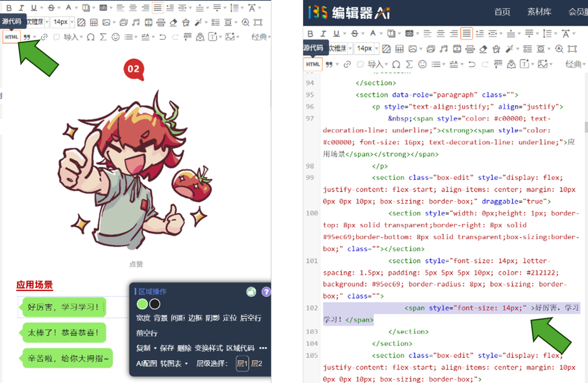Open the 首页 tab in top navigation

pyautogui.click(x=502, y=12)
